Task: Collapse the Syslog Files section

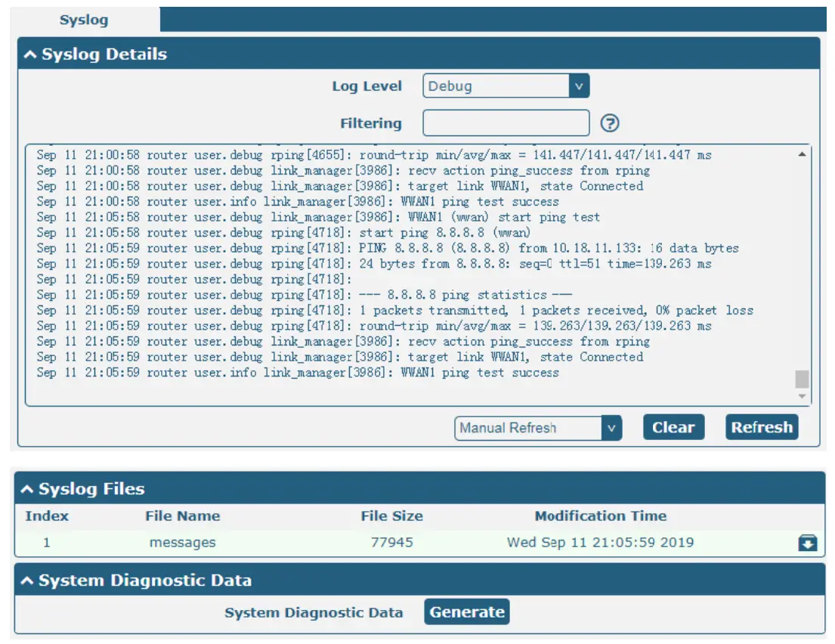Action: coord(28,489)
